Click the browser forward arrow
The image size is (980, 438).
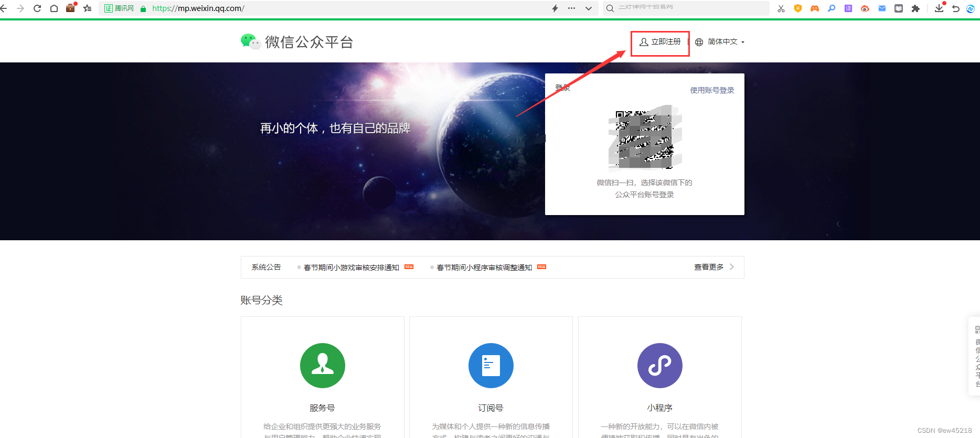[20, 8]
